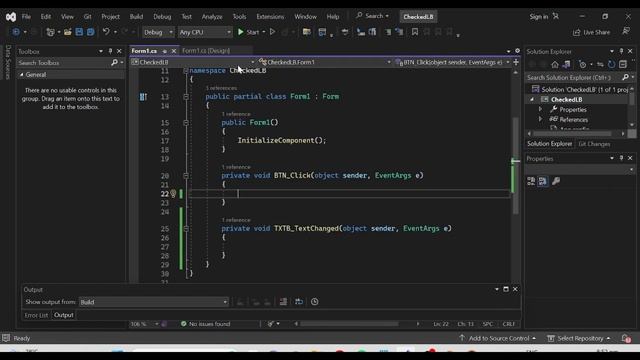This screenshot has height=360, width=640.
Task: Click the Open File folder icon
Action: pyautogui.click(x=67, y=32)
